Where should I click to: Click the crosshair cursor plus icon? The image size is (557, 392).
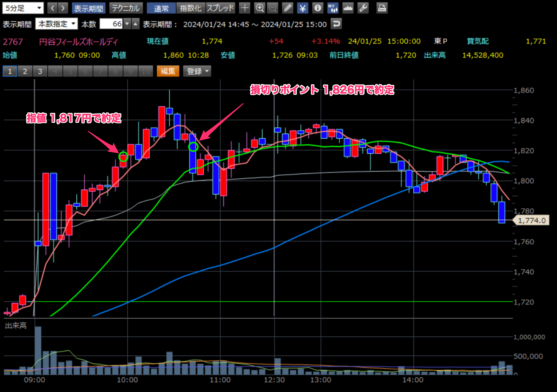pos(245,8)
